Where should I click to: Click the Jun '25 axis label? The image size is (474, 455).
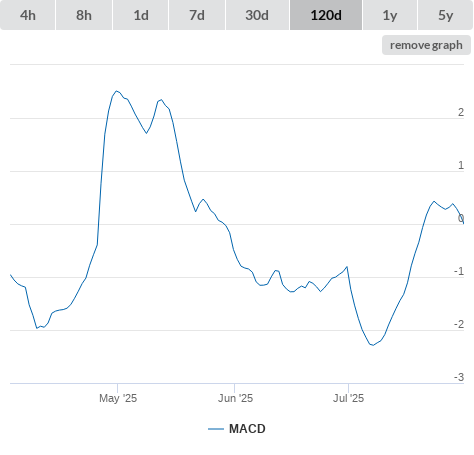pos(235,398)
